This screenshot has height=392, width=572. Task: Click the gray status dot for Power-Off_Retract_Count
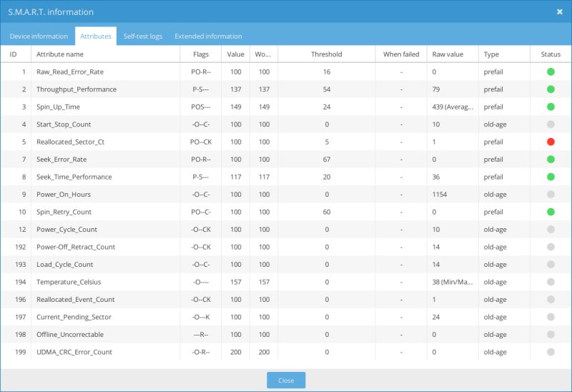(551, 247)
